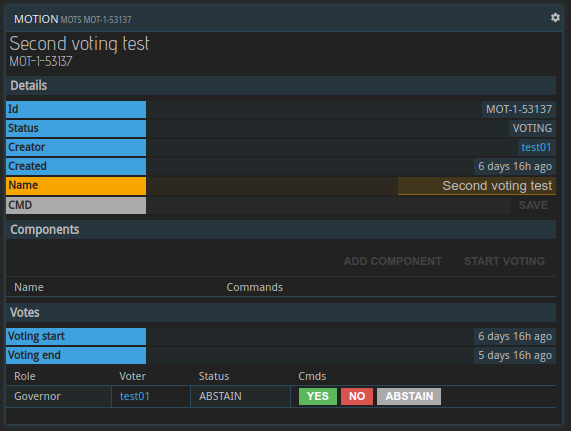
Task: Collapse the Components section header
Action: (281, 230)
